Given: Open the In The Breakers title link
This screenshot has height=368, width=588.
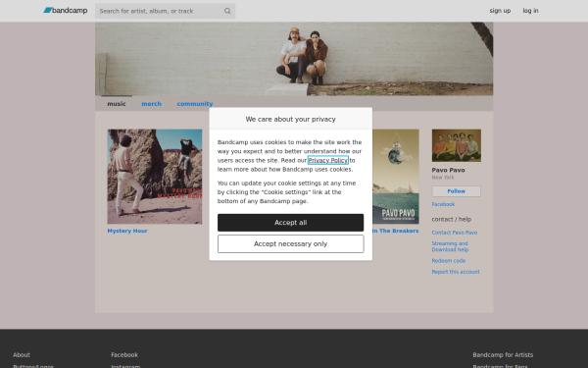Looking at the screenshot, I should (396, 231).
